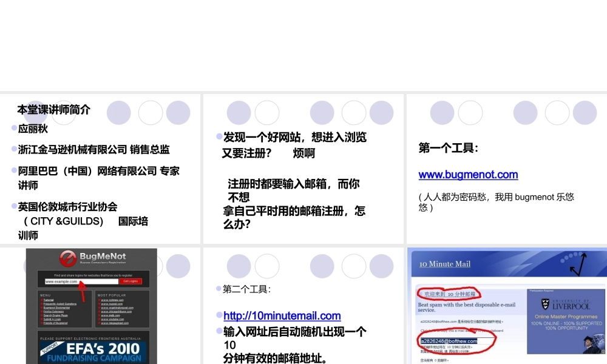Select the line 输入网址后自动随机出现一个
This screenshot has height=364, width=607.
point(294,332)
